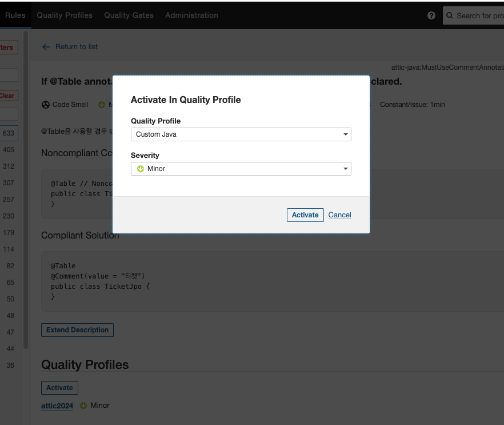This screenshot has height=425, width=504.
Task: Open the Quality Profile dropdown
Action: pos(241,134)
